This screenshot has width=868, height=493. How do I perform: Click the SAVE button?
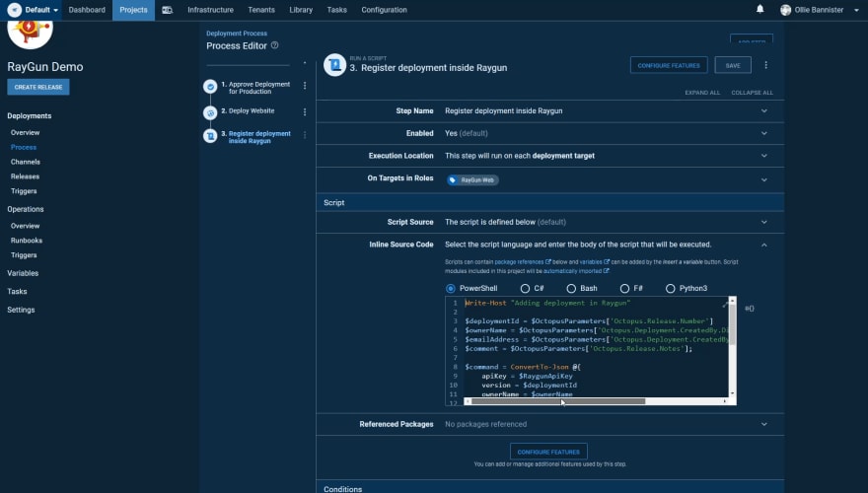tap(733, 65)
